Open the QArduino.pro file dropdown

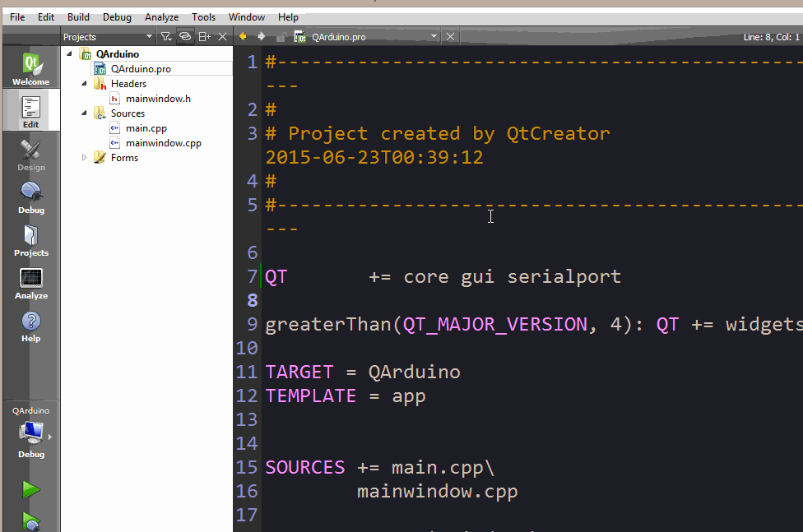point(434,37)
